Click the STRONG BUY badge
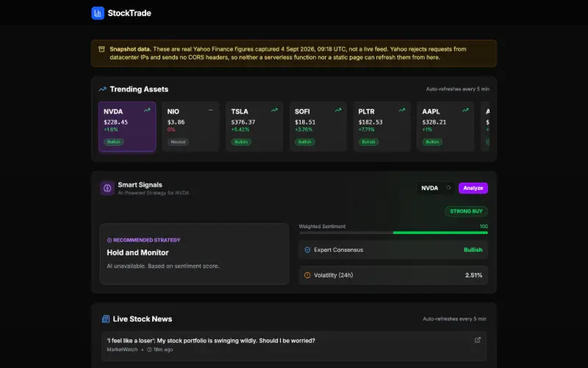The image size is (588, 368). [466, 211]
